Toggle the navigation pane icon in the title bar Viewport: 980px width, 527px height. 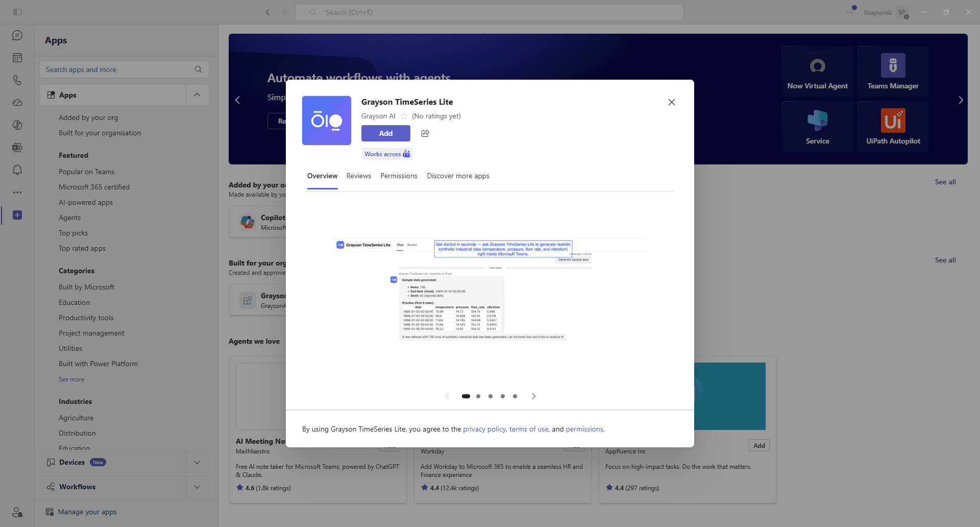click(x=17, y=12)
